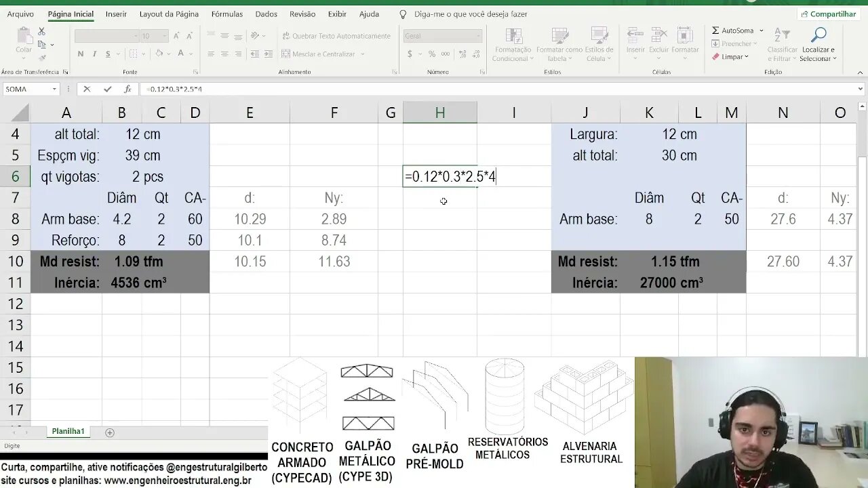Click the fill color bucket icon
Screen dimensions: 868x488
click(x=159, y=54)
